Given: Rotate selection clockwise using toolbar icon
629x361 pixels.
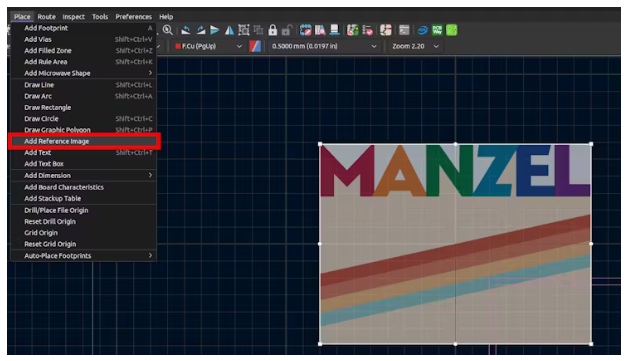Looking at the screenshot, I should (201, 30).
